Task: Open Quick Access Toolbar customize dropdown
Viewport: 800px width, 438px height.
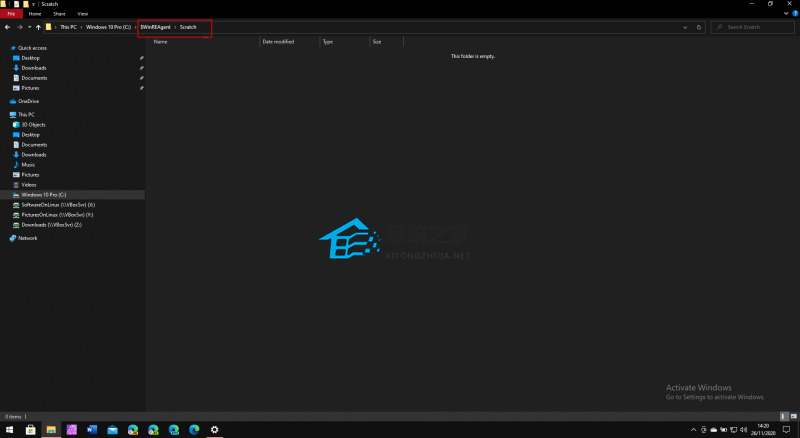Action: click(34, 4)
